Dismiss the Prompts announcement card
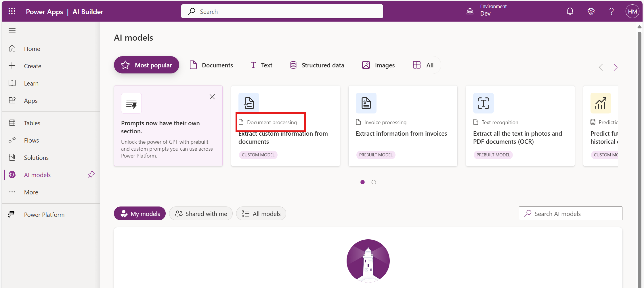Image resolution: width=644 pixels, height=288 pixels. (212, 97)
